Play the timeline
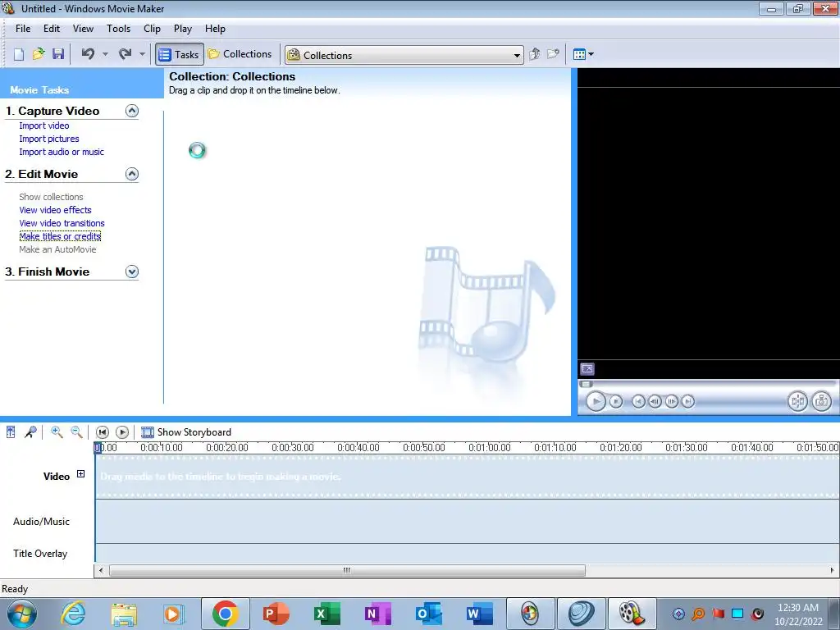Screen dimensions: 840x630 122,431
